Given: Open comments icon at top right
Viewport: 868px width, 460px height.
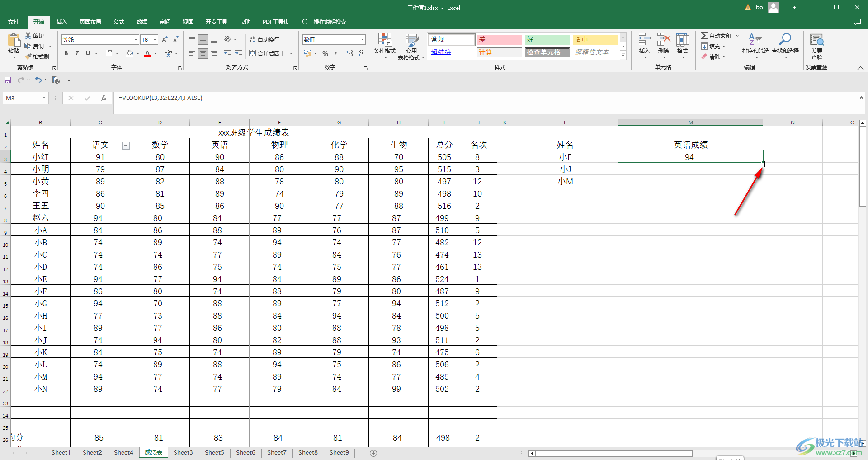Looking at the screenshot, I should 857,22.
